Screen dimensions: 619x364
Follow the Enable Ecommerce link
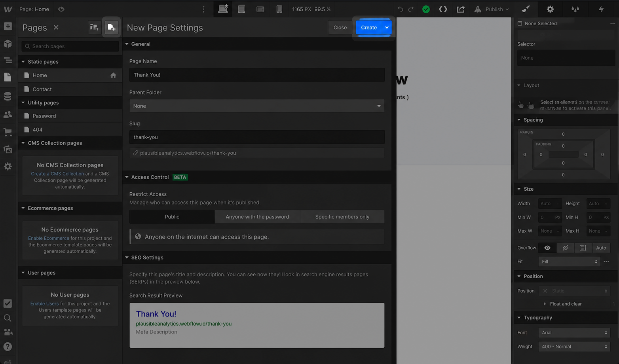49,238
